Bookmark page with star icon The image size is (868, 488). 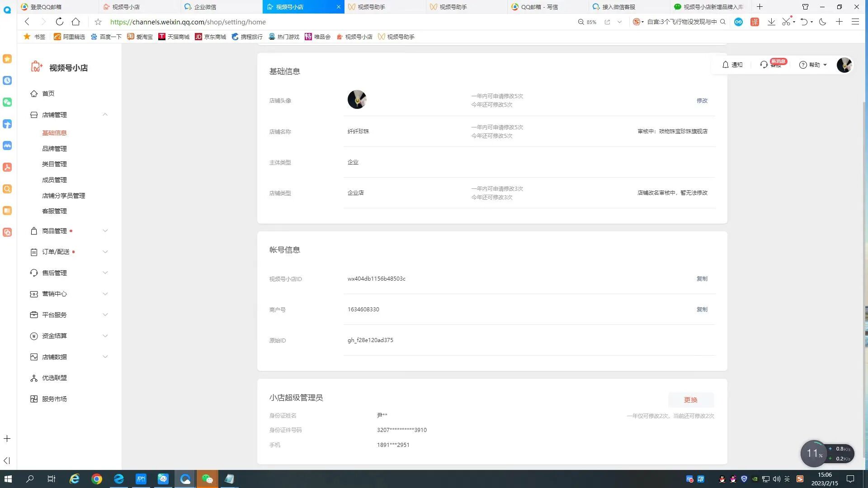[98, 22]
